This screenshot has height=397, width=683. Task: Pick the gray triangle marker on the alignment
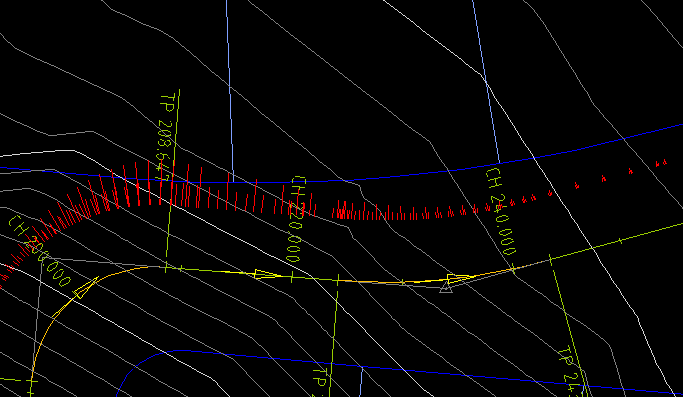point(446,287)
